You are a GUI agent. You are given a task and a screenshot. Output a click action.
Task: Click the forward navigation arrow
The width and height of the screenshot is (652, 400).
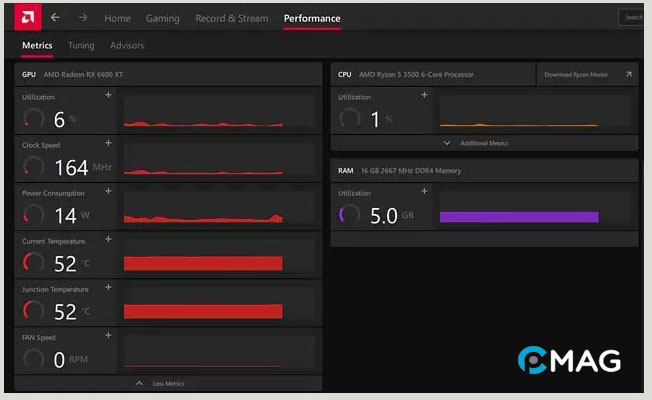coord(83,18)
